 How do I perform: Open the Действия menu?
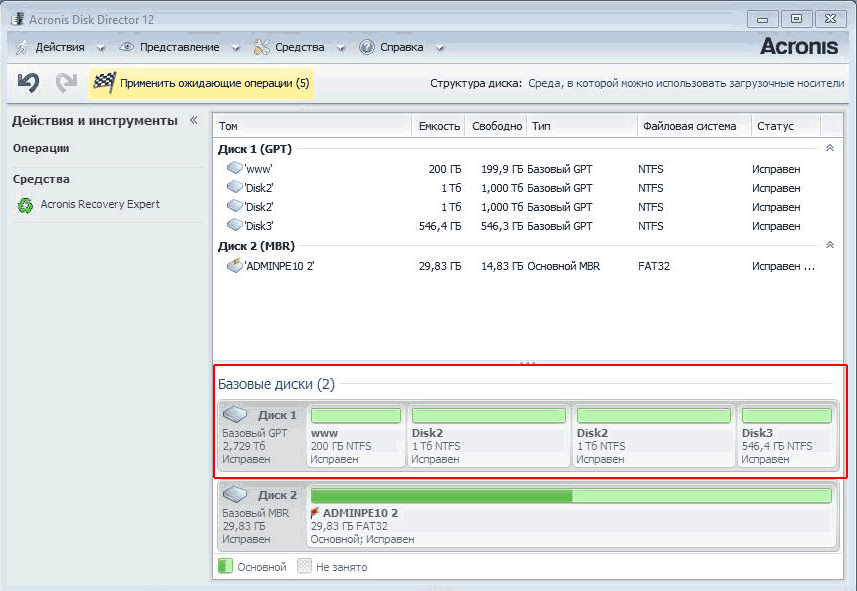(60, 48)
